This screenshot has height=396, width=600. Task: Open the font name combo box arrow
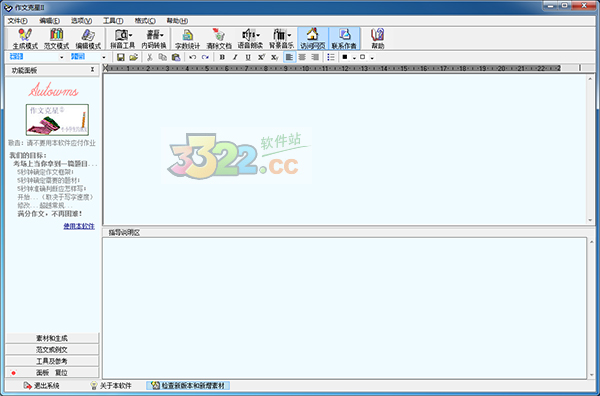click(62, 57)
